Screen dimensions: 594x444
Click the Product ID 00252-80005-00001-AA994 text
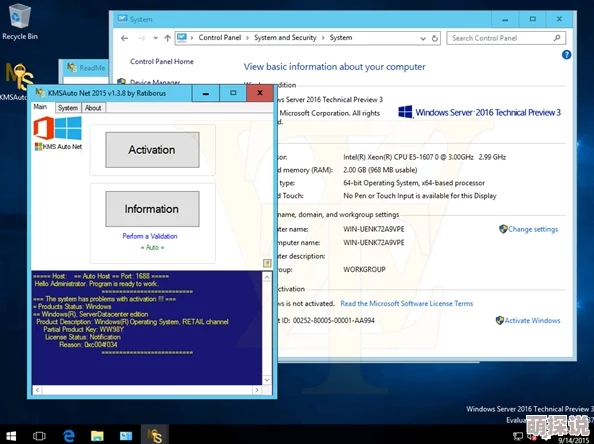tap(333, 320)
